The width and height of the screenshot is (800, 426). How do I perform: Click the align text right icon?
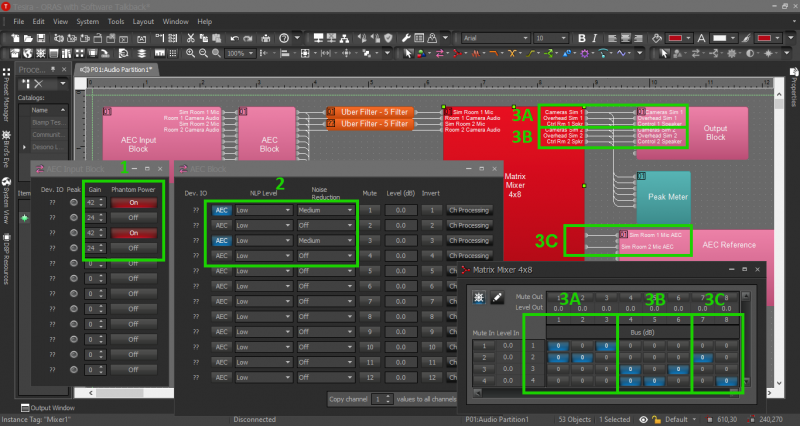pyautogui.click(x=638, y=38)
